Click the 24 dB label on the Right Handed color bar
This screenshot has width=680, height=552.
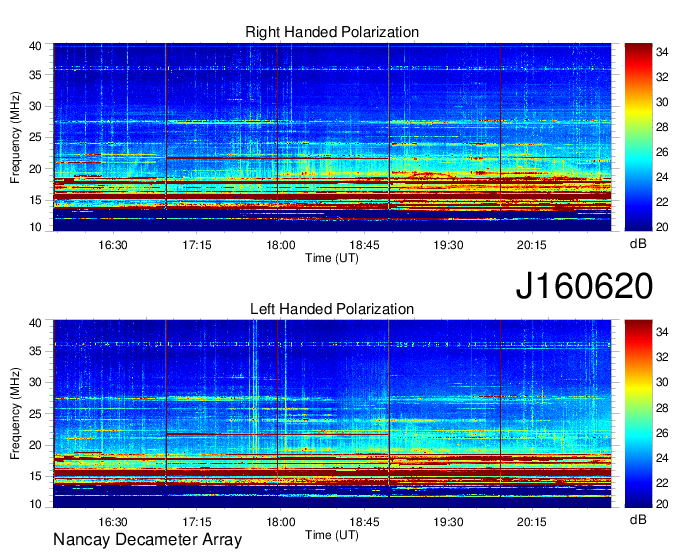[x=662, y=177]
